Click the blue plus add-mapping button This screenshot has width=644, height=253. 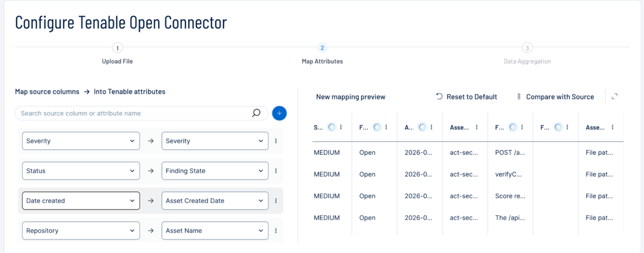[x=279, y=113]
